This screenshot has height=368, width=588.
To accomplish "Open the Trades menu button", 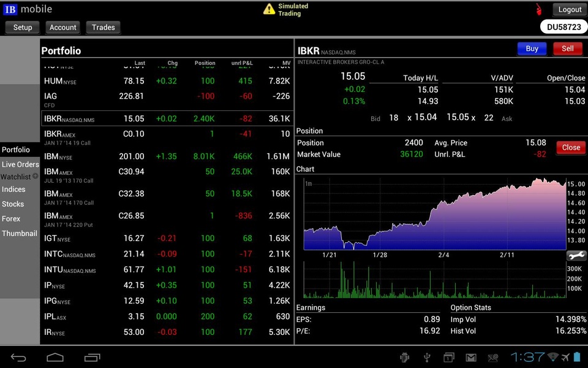I will click(103, 28).
